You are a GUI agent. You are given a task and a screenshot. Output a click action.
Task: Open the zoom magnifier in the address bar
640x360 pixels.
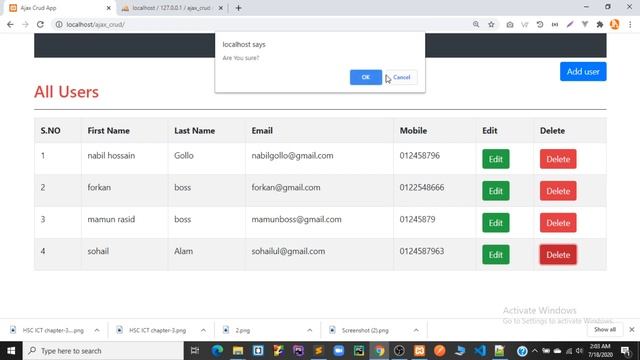476,24
